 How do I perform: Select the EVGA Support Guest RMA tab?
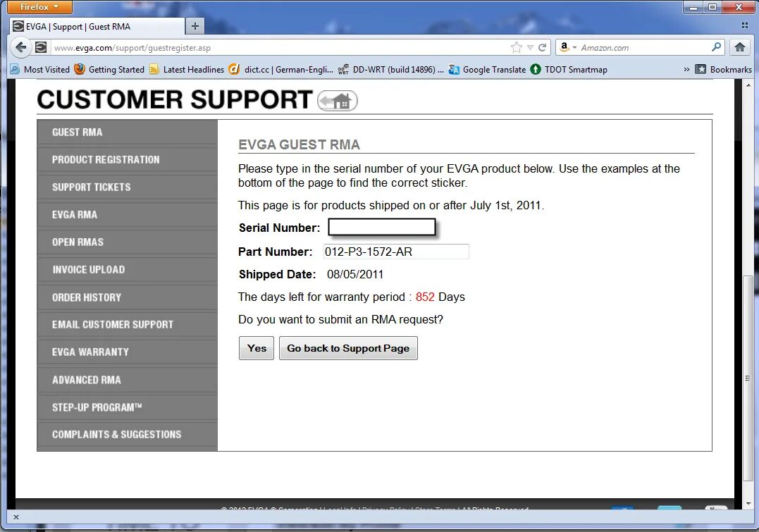[97, 27]
